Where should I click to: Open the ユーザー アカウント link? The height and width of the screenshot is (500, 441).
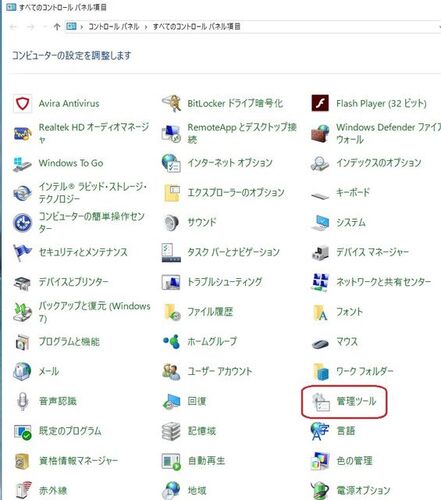coord(220,371)
